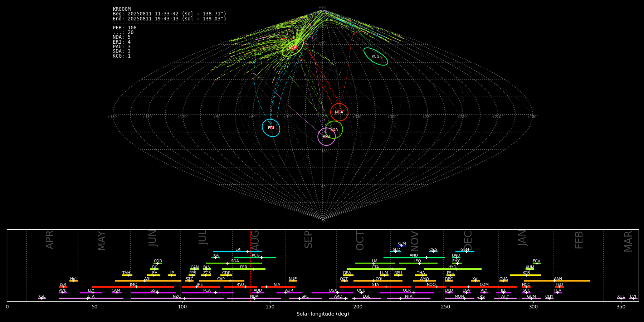Click the SSG shower bar in the timeline
Image resolution: width=644 pixels, height=322 pixels.
153,293
